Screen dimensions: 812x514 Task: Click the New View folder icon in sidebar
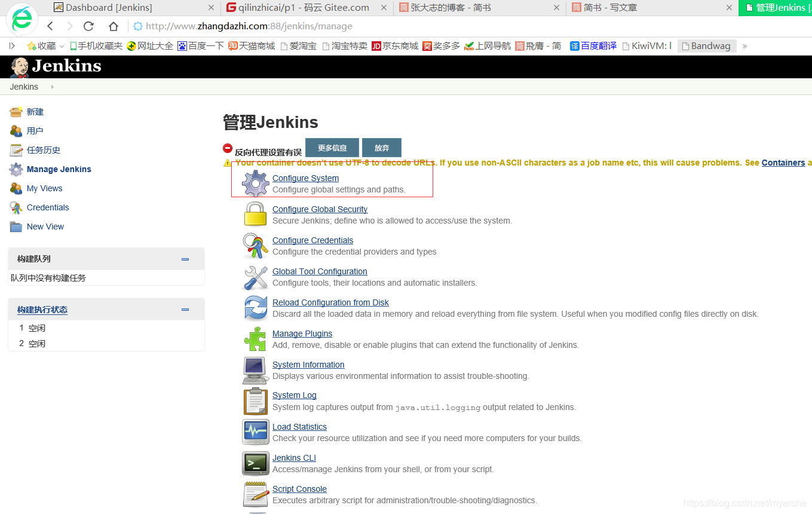[x=16, y=227]
